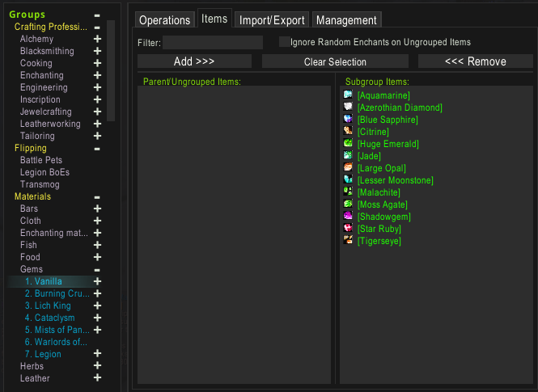Collapse the Gems group

click(x=97, y=269)
